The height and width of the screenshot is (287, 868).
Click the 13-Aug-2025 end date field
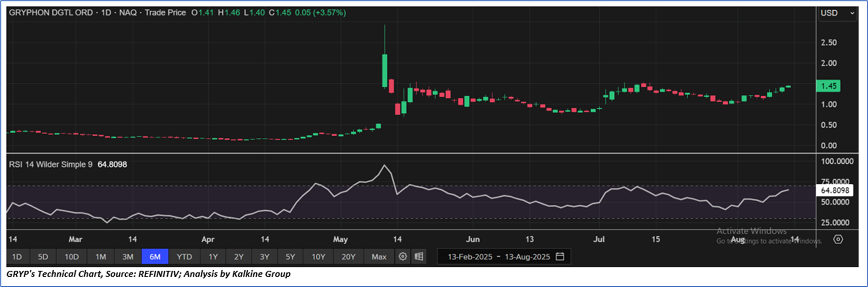click(x=527, y=257)
